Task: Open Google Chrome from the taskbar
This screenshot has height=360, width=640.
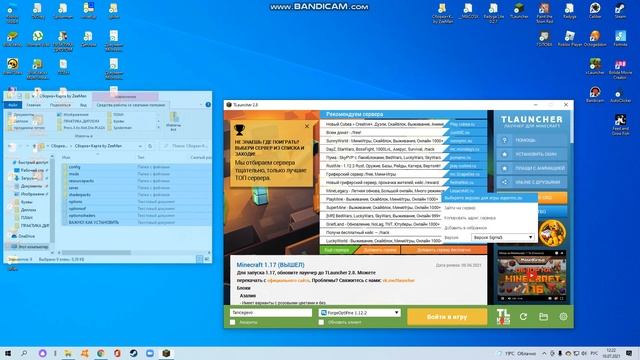Action: tap(100, 353)
